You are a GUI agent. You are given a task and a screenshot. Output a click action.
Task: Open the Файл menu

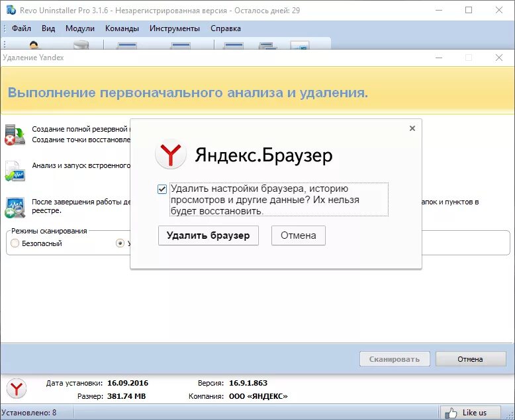coord(21,28)
